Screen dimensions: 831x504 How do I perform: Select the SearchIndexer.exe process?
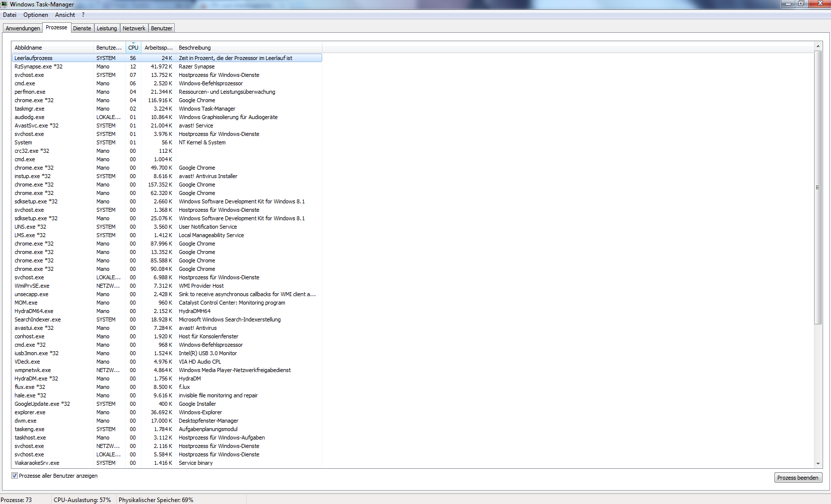coord(167,319)
